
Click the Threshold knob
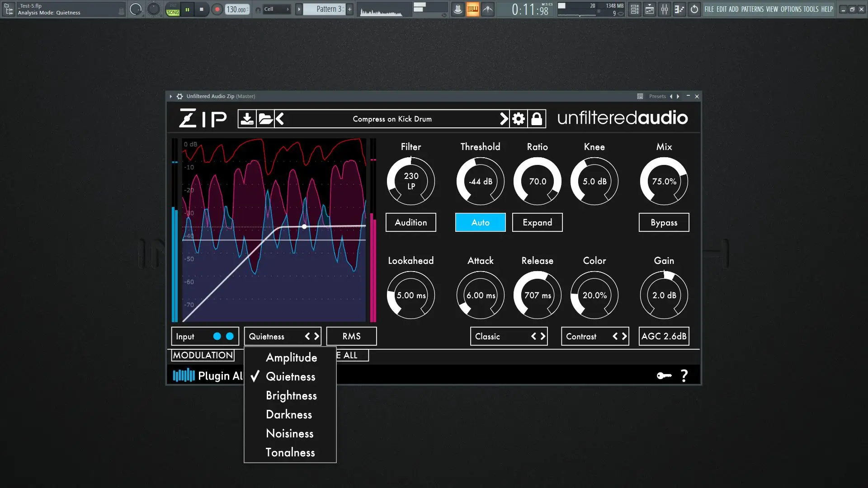(480, 181)
